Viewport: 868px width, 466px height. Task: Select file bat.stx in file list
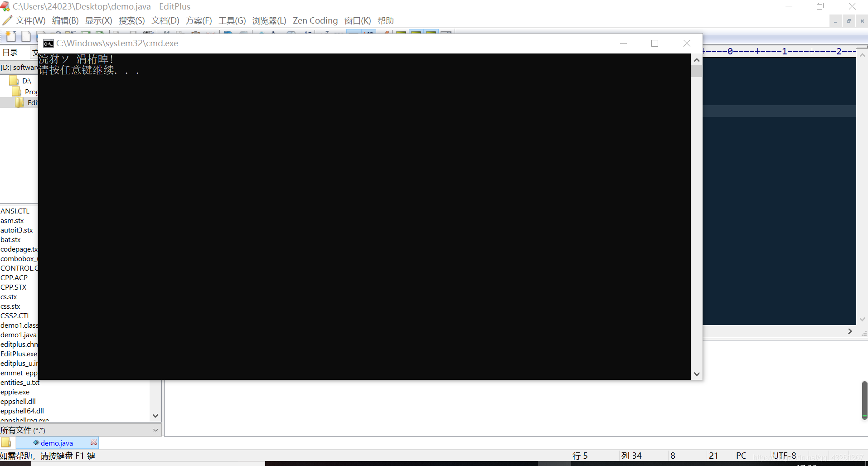[10, 239]
